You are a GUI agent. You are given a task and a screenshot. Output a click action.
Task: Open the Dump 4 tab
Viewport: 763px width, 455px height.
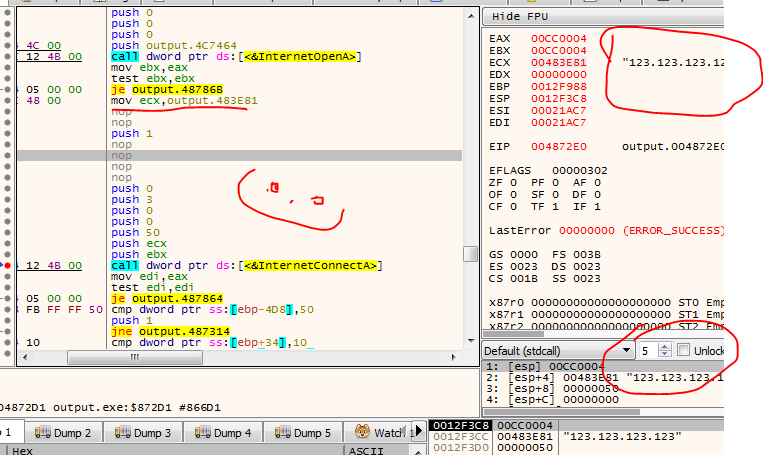pyautogui.click(x=222, y=433)
